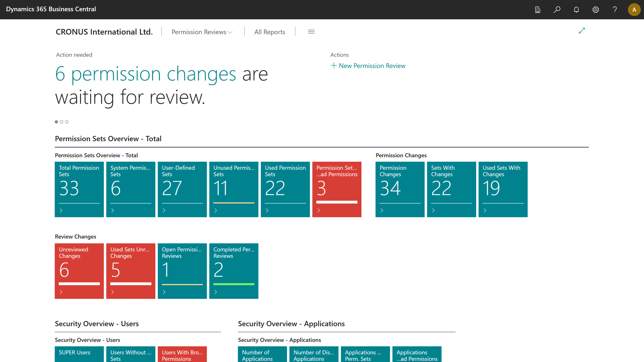This screenshot has width=644, height=362.
Task: Open the Permission Changes 34 tile
Action: click(400, 189)
